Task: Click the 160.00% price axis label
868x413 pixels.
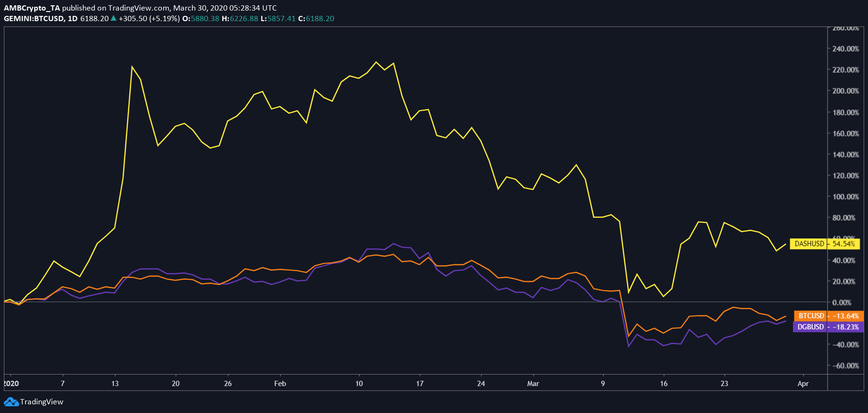Action: coord(846,134)
